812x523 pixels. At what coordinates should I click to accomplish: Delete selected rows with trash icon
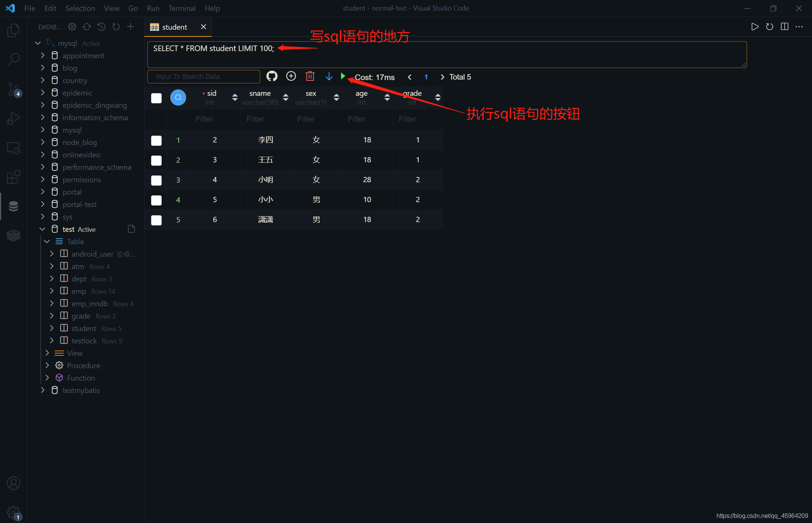pyautogui.click(x=310, y=76)
